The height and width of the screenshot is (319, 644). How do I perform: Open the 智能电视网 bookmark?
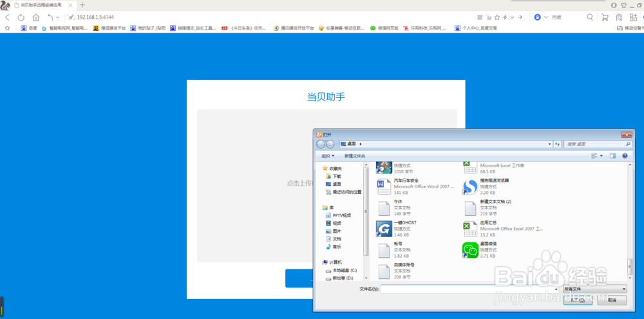pos(65,28)
